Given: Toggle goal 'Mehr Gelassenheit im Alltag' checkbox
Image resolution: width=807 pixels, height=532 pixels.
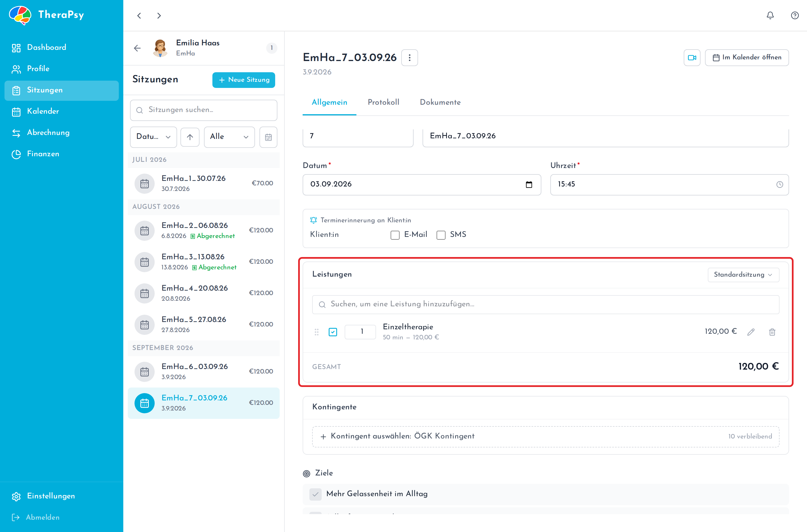Looking at the screenshot, I should (x=316, y=494).
